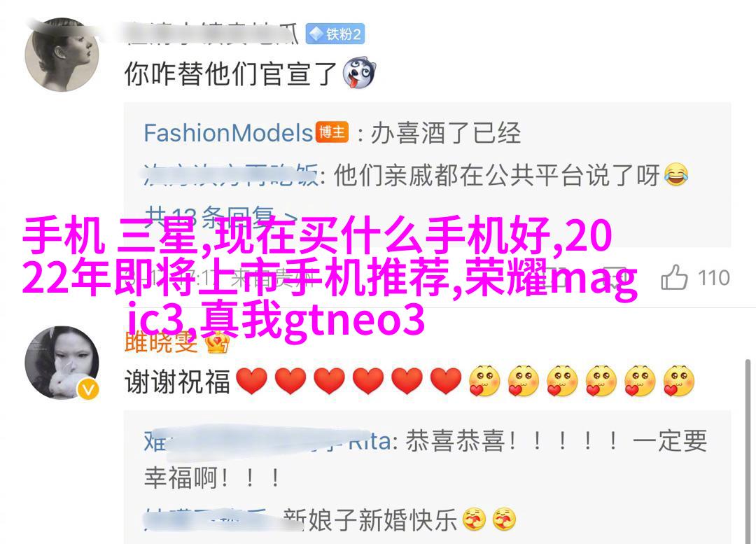Tap the husky dog emoji in first comment

(359, 73)
